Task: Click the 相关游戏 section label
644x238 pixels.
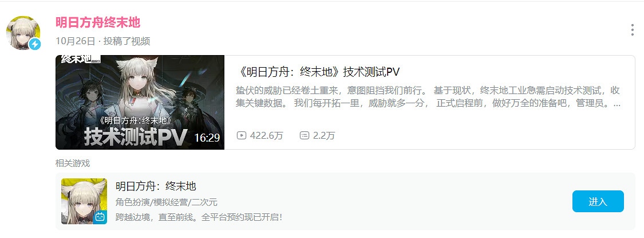Action: tap(72, 163)
